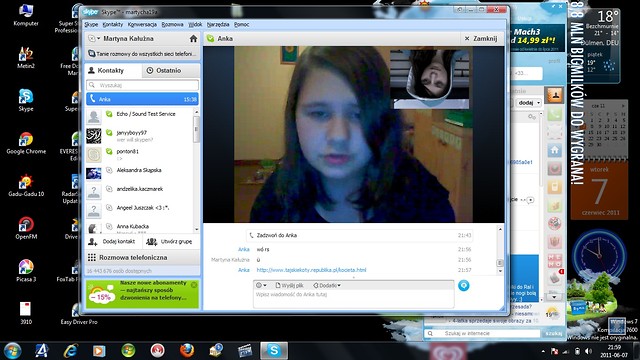The image size is (640, 360).
Task: Open the Kontakty tab
Action: [x=114, y=71]
